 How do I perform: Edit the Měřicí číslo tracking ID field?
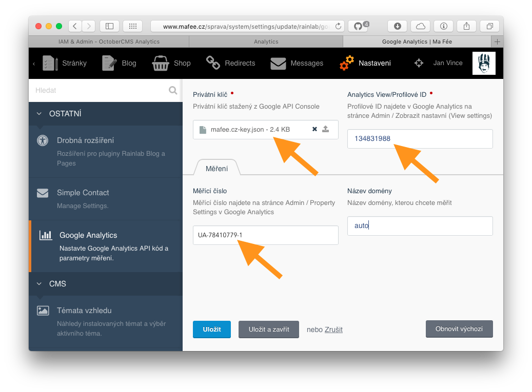(x=265, y=235)
